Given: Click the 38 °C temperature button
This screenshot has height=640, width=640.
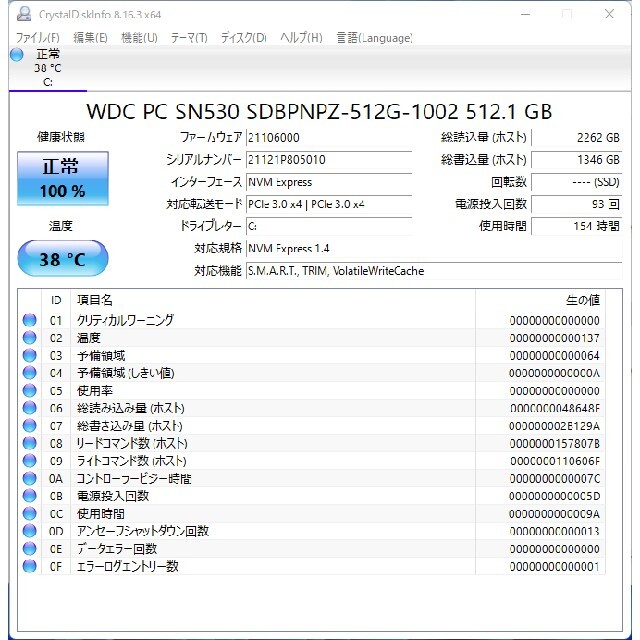Looking at the screenshot, I should pos(63,258).
